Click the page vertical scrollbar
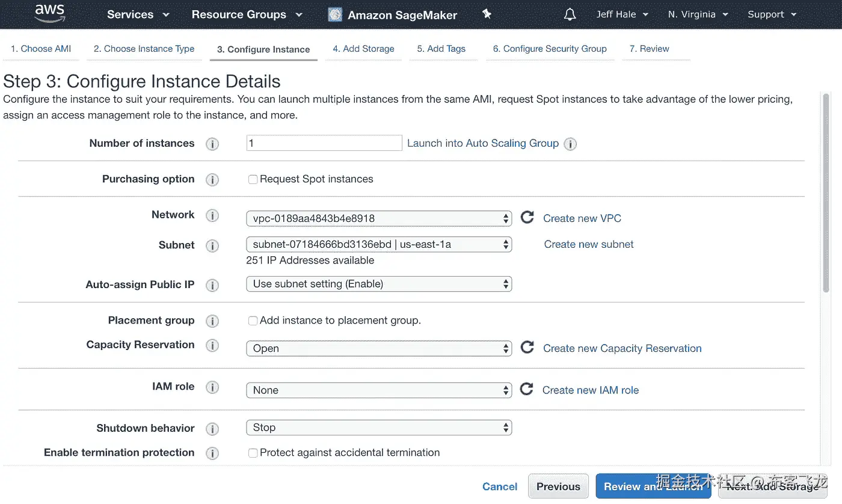Screen dimensions: 842x504 (x=826, y=192)
